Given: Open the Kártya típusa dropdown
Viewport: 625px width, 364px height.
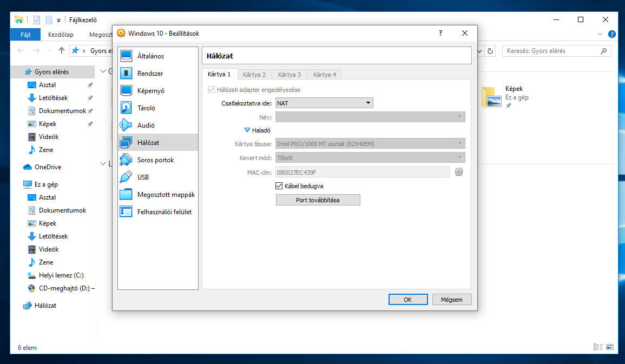Looking at the screenshot, I should point(370,144).
